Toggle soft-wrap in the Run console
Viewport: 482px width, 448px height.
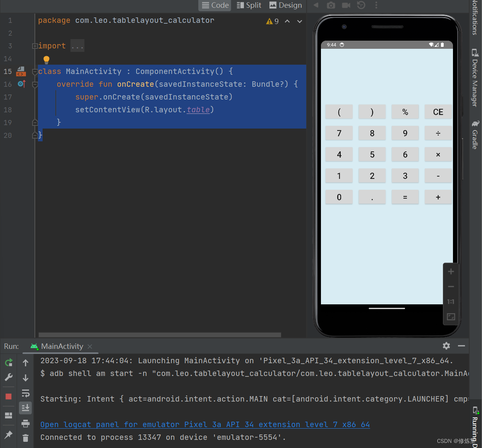click(x=26, y=393)
